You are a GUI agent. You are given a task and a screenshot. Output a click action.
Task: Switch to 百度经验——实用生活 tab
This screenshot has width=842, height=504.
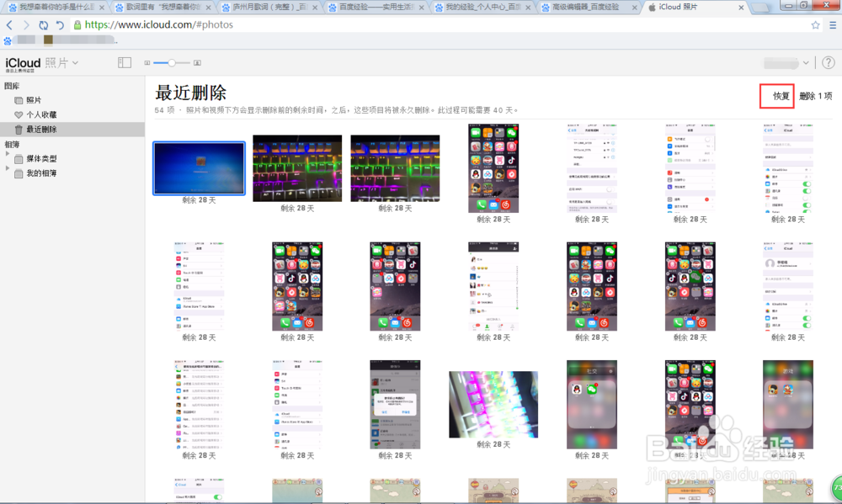point(375,7)
